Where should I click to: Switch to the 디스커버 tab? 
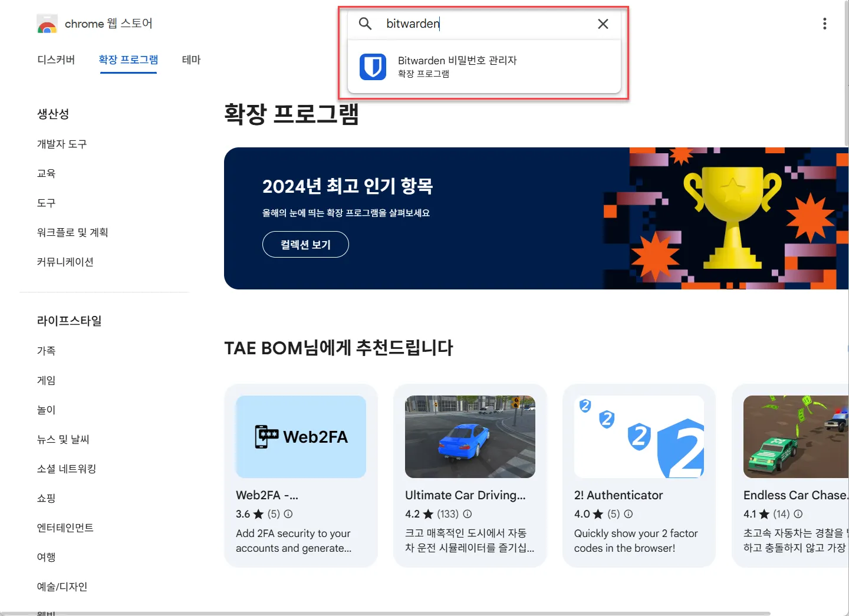click(x=56, y=60)
